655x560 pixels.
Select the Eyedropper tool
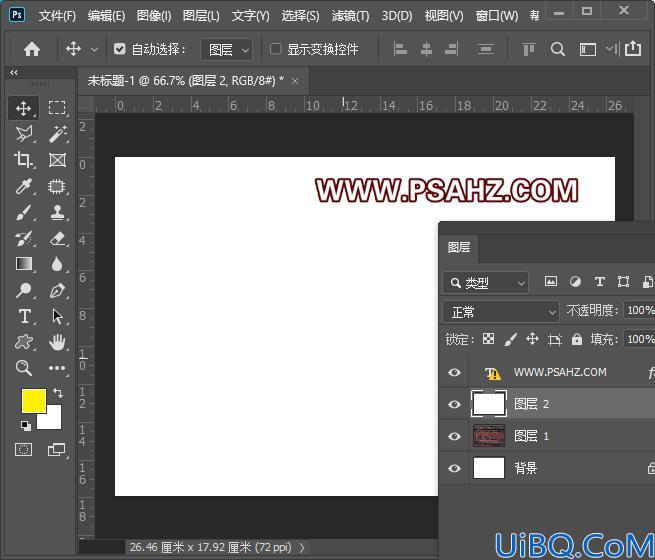(x=23, y=186)
